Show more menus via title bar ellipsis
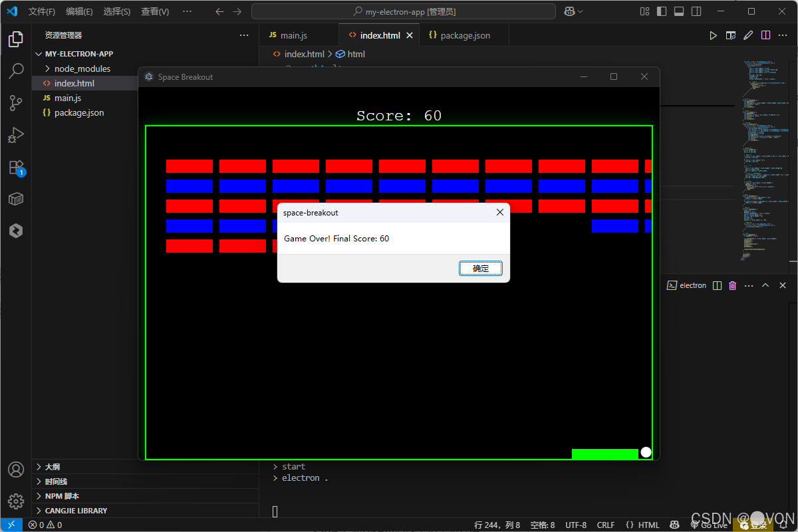 187,11
